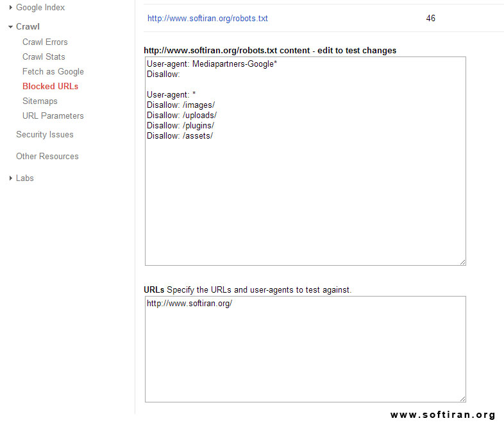Click 'User-agent: Mediapartners-Google*' line
This screenshot has width=504, height=423.
[212, 64]
